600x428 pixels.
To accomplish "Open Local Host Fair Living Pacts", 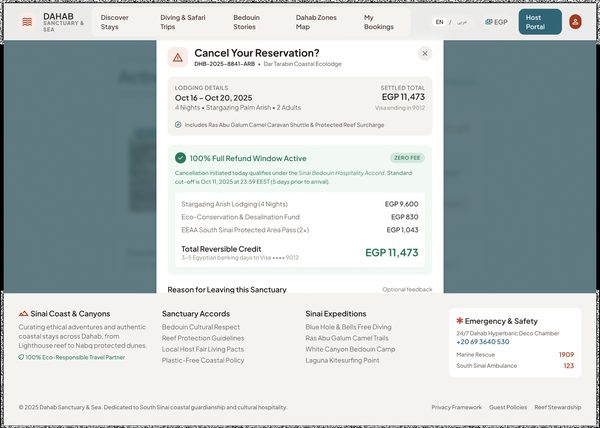I will [x=203, y=349].
